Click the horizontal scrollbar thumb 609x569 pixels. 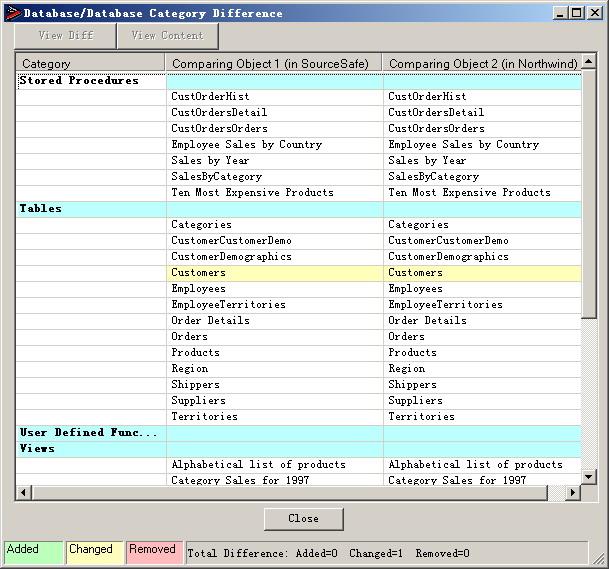pyautogui.click(x=290, y=492)
